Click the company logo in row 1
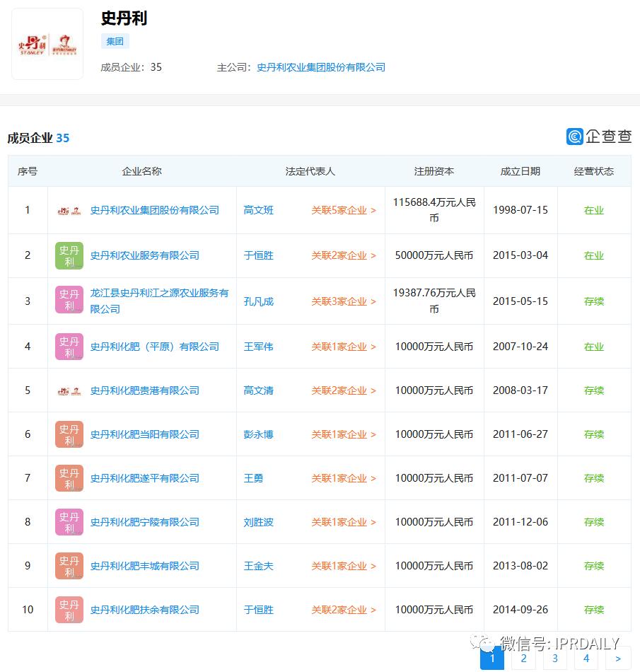 coord(69,209)
